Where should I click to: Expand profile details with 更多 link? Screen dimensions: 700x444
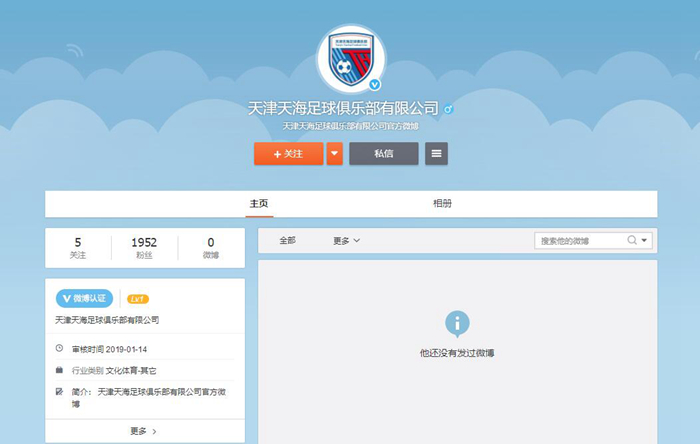point(144,431)
